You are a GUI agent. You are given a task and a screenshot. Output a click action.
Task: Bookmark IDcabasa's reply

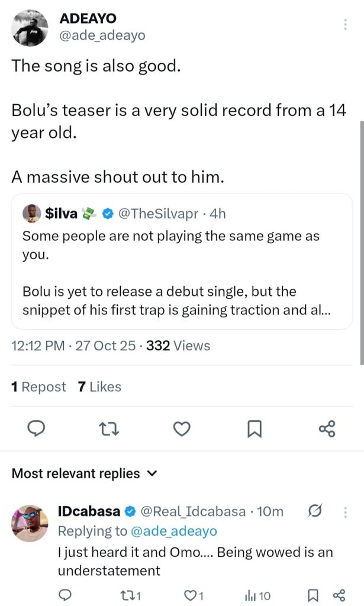pyautogui.click(x=315, y=595)
